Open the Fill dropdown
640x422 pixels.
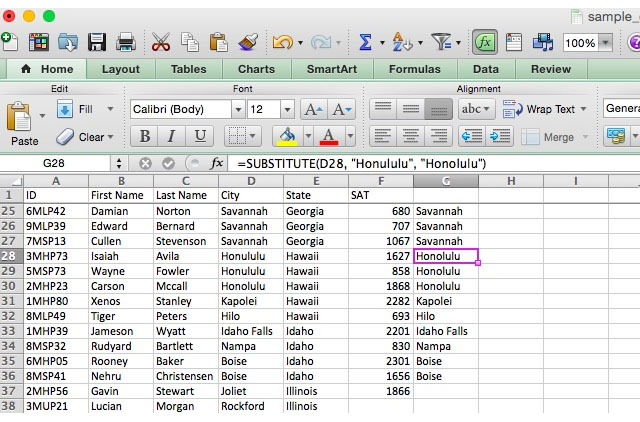tap(110, 109)
